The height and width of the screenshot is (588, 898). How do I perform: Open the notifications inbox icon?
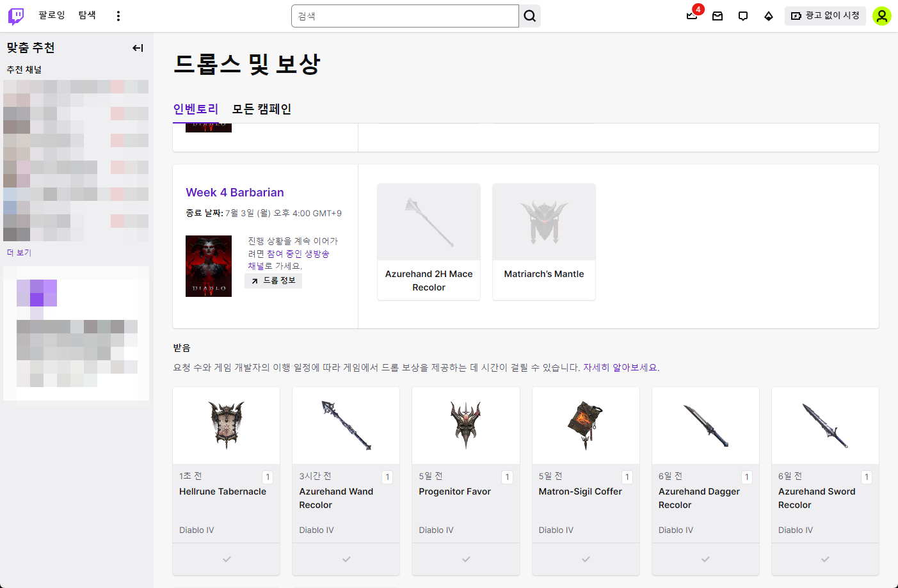point(718,16)
